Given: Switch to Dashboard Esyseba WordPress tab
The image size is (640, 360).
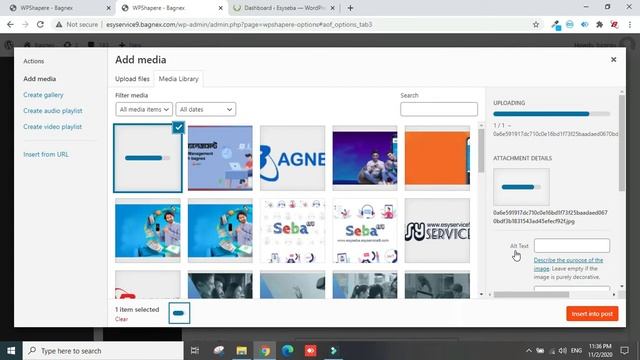Looking at the screenshot, I should pyautogui.click(x=284, y=8).
